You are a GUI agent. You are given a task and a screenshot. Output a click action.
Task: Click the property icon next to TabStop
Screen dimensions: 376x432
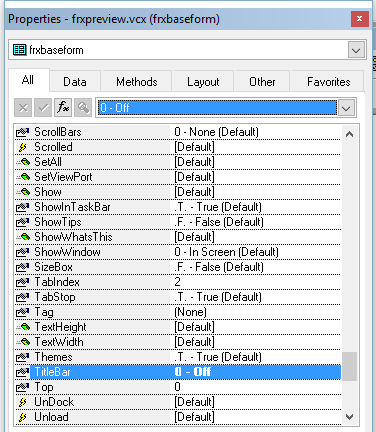coord(22,297)
